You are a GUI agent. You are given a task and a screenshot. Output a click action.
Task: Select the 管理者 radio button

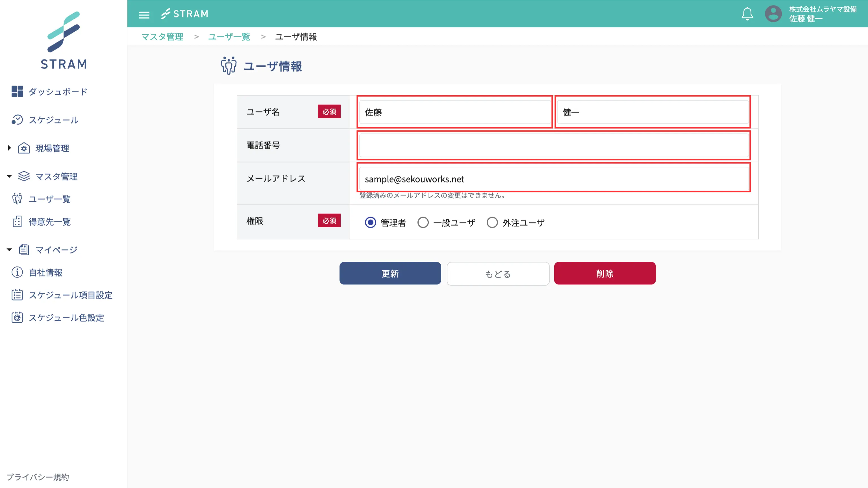coord(370,223)
